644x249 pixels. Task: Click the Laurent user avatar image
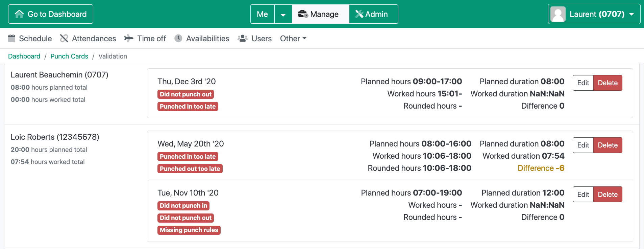[x=558, y=14]
